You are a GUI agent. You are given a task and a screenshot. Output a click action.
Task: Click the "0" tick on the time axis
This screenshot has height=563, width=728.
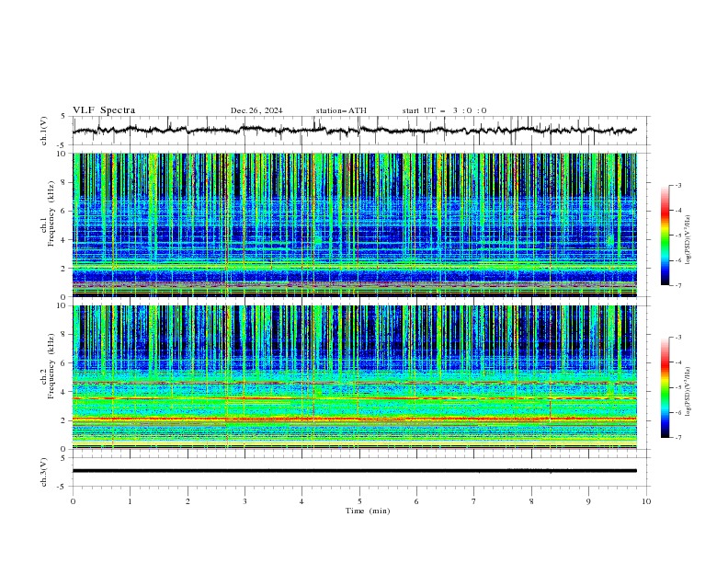[73, 501]
